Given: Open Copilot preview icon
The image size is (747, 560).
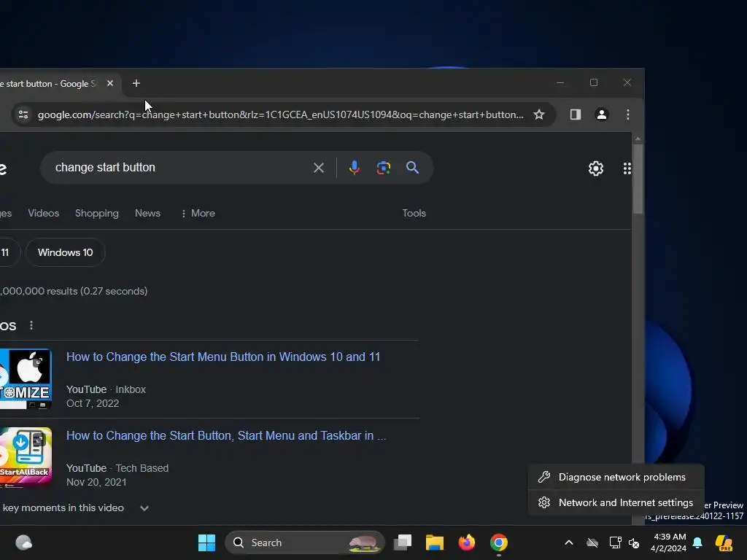Looking at the screenshot, I should pyautogui.click(x=724, y=542).
